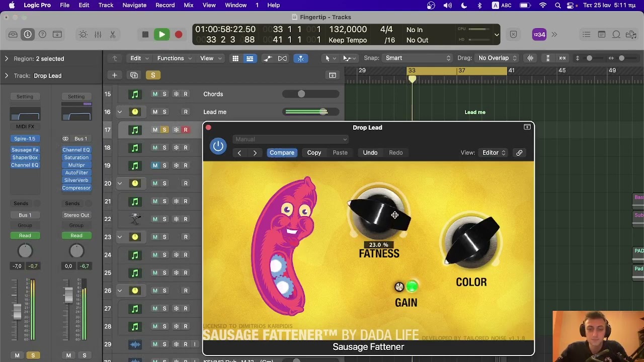Open the tracks View dropdown menu
This screenshot has width=644, height=362.
point(210,58)
